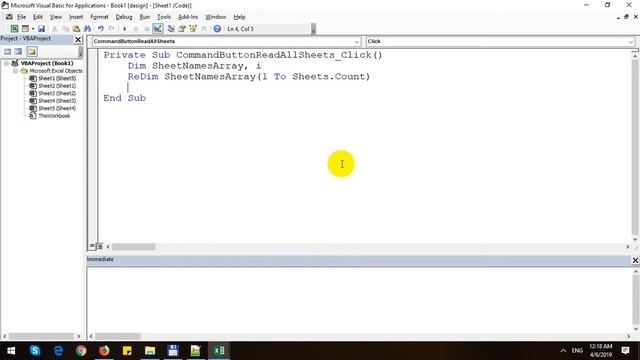Close the Immediate window

point(635,260)
